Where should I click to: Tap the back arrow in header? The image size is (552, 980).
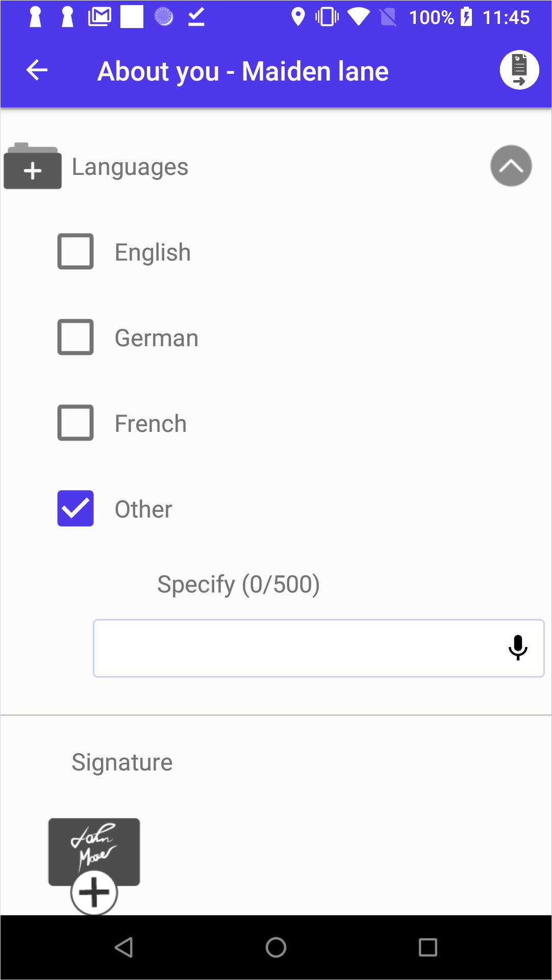point(37,70)
